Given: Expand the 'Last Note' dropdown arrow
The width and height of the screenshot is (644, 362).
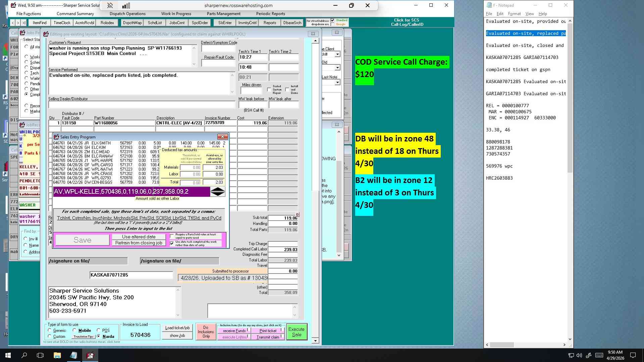Looking at the screenshot, I should [337, 82].
